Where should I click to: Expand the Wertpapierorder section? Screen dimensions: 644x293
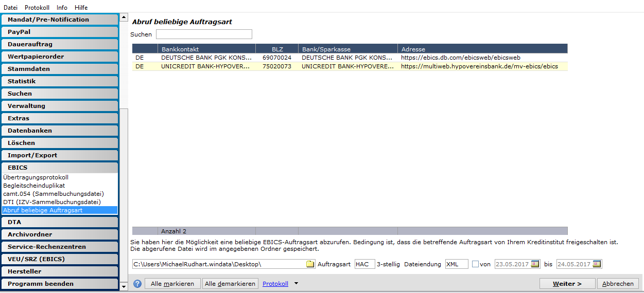pyautogui.click(x=59, y=57)
